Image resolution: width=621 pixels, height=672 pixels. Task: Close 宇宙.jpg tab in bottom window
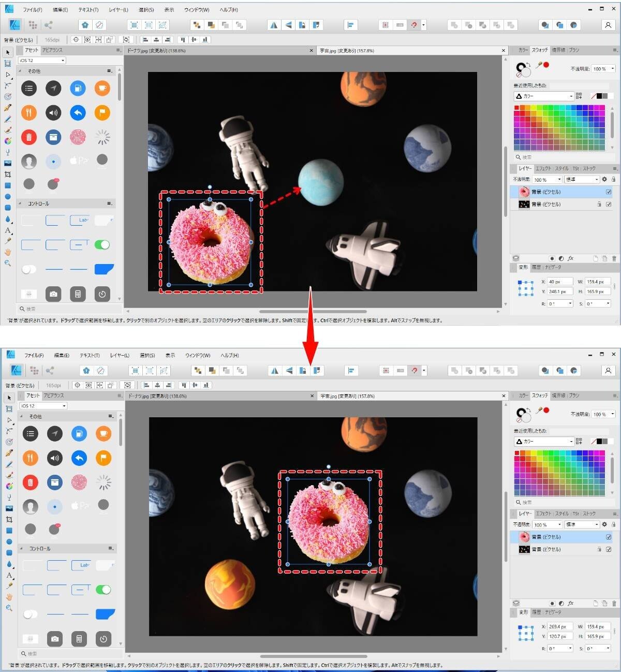[x=504, y=396]
